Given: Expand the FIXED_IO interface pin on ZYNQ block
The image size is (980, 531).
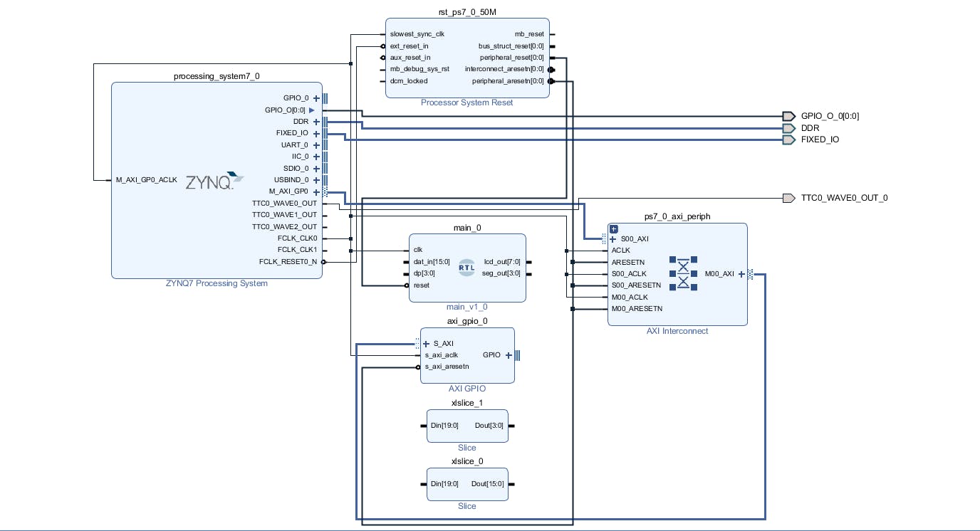Looking at the screenshot, I should coord(316,133).
